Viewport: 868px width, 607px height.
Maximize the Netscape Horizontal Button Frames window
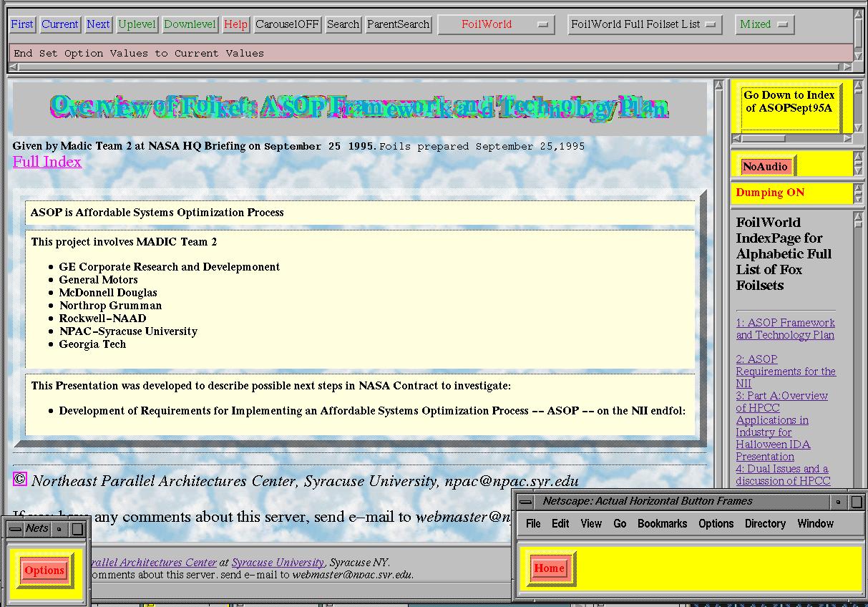pos(857,502)
